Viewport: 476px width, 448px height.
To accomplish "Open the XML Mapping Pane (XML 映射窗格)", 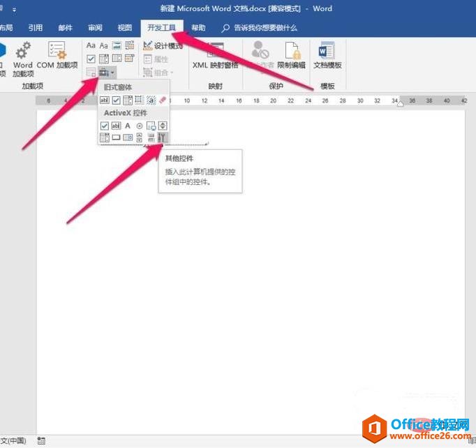I will point(215,56).
